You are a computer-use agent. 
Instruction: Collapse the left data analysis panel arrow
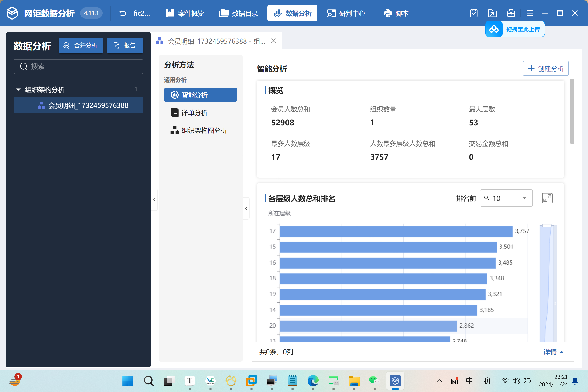154,200
